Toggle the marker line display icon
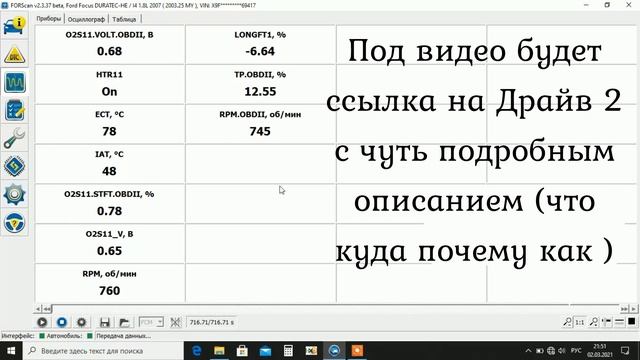Viewport: 640px width, 360px height. tap(607, 322)
